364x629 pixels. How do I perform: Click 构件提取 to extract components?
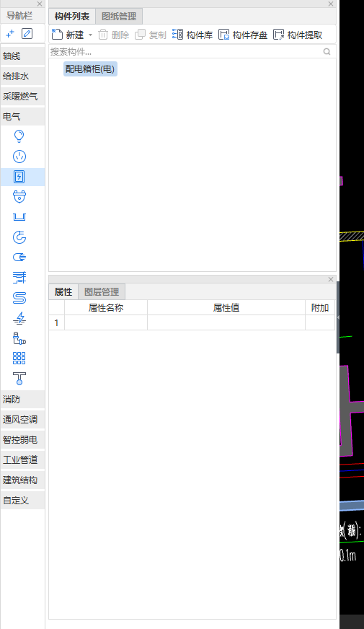coord(298,35)
